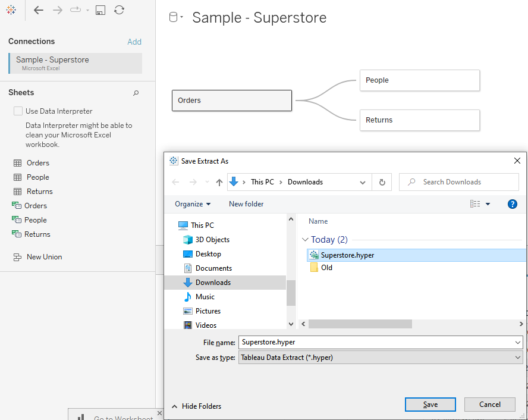Select the People sheet with table grid icon

(x=32, y=177)
